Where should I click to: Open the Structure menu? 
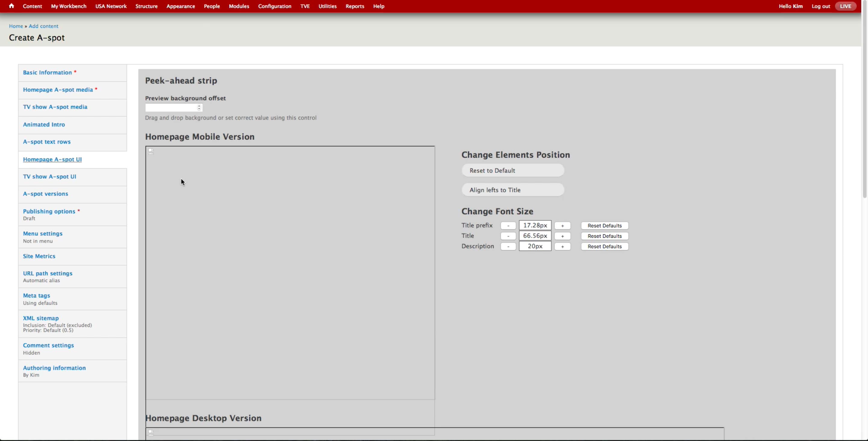click(x=146, y=6)
